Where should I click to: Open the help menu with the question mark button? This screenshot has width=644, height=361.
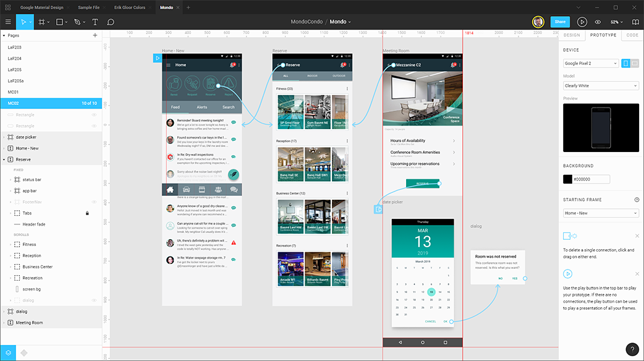(x=632, y=349)
